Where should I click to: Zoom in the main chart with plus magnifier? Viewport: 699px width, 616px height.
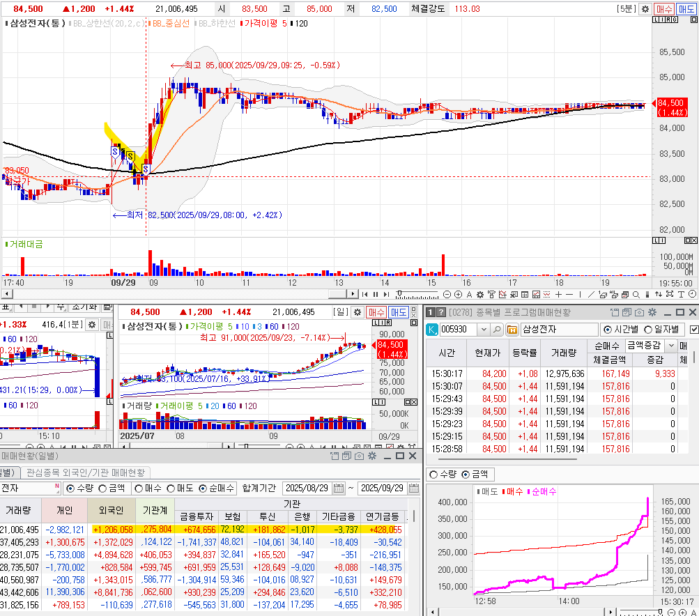pyautogui.click(x=458, y=294)
